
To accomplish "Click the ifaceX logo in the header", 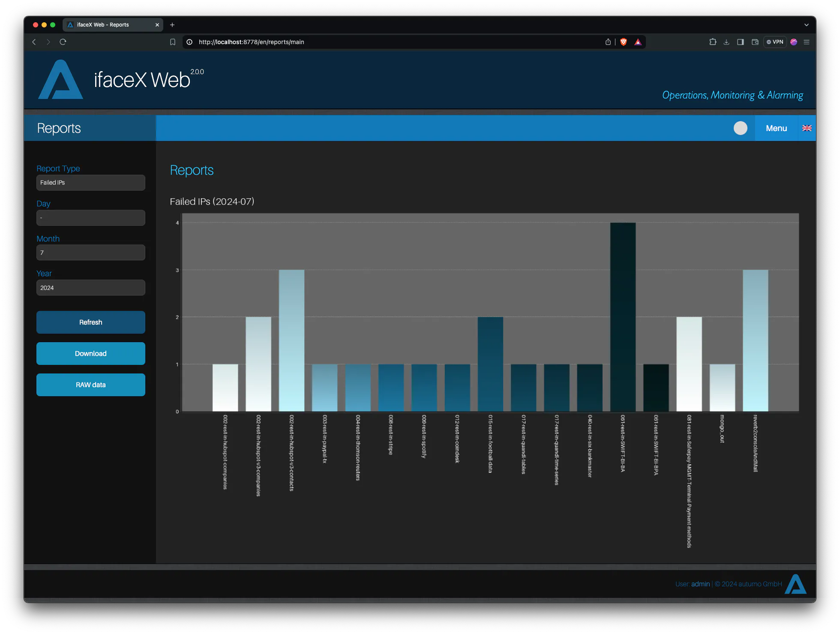I will (61, 80).
